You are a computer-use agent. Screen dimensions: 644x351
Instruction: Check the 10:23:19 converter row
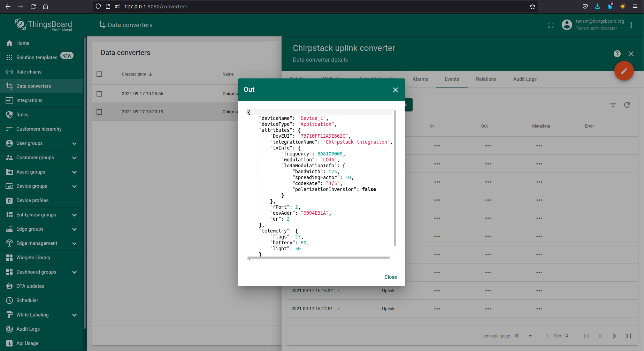pyautogui.click(x=99, y=112)
